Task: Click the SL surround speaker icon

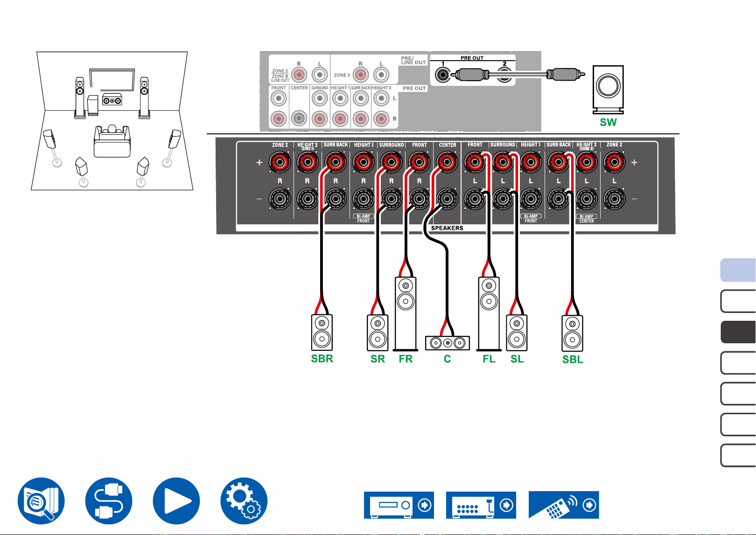Action: [x=517, y=333]
